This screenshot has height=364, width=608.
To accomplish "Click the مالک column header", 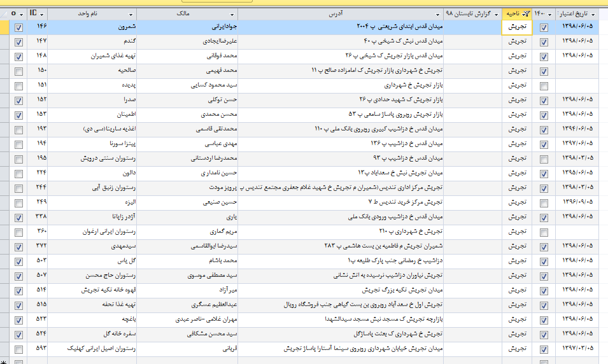I will (x=187, y=14).
